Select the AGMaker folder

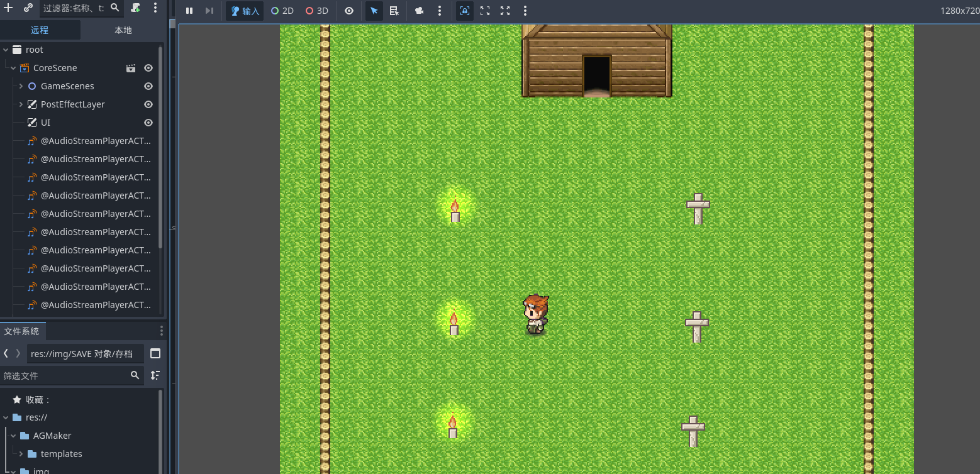[52, 436]
